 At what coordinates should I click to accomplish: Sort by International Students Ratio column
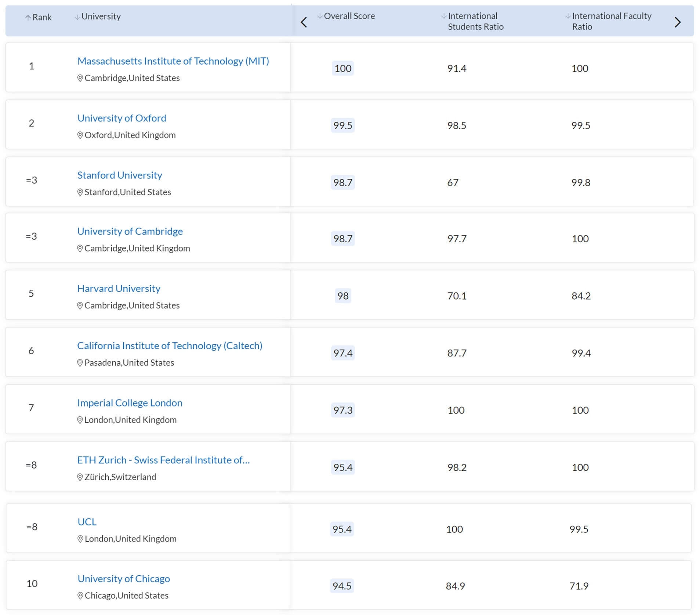click(x=472, y=21)
